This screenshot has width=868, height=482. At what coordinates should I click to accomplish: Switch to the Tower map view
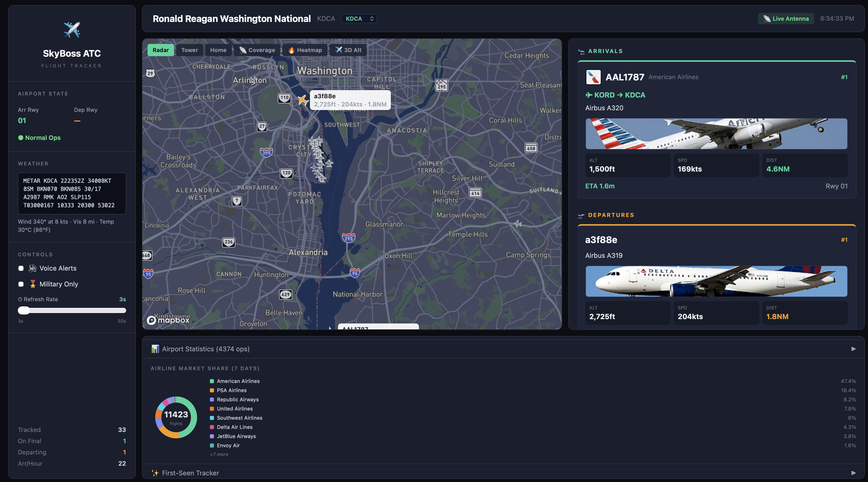click(x=189, y=50)
